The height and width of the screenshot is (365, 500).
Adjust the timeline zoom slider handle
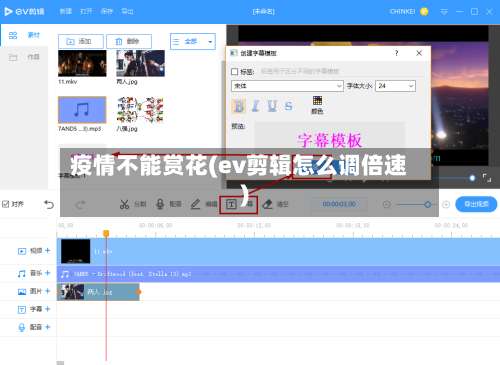[x=428, y=204]
